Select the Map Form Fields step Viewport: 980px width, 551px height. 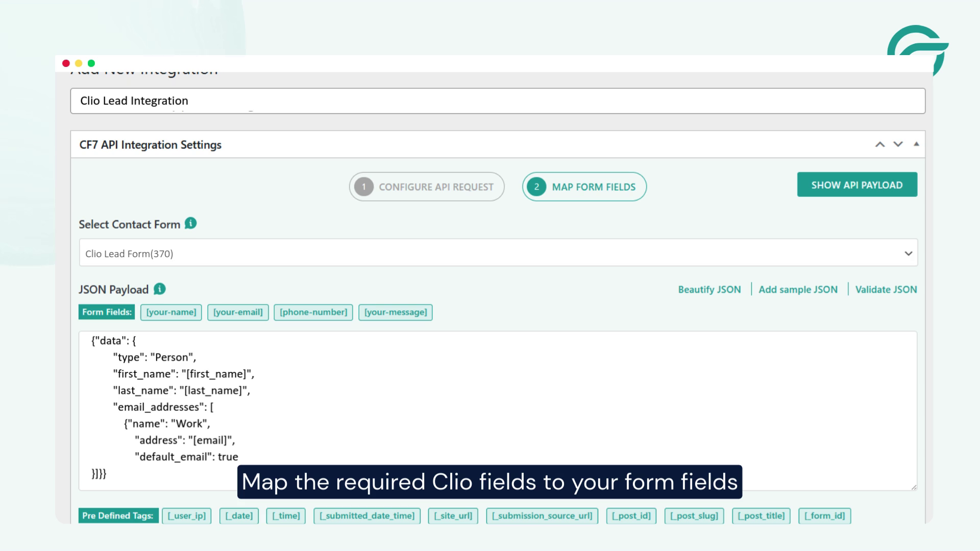click(584, 187)
